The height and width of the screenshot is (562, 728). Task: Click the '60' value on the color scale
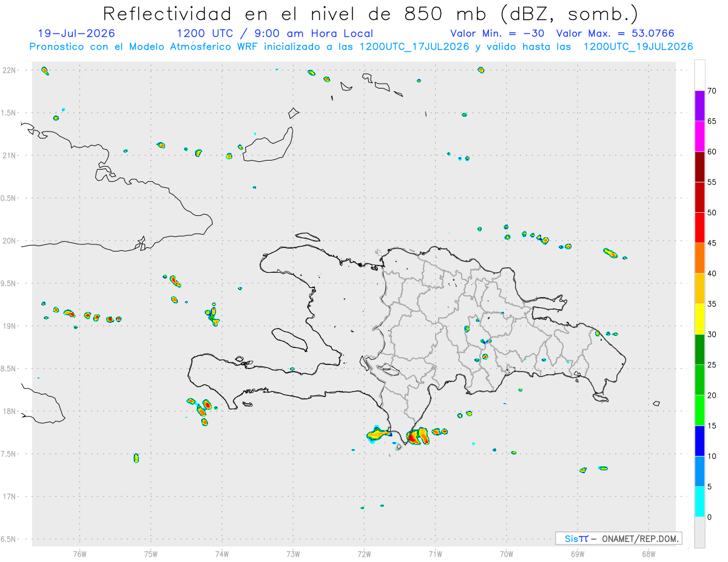[712, 152]
